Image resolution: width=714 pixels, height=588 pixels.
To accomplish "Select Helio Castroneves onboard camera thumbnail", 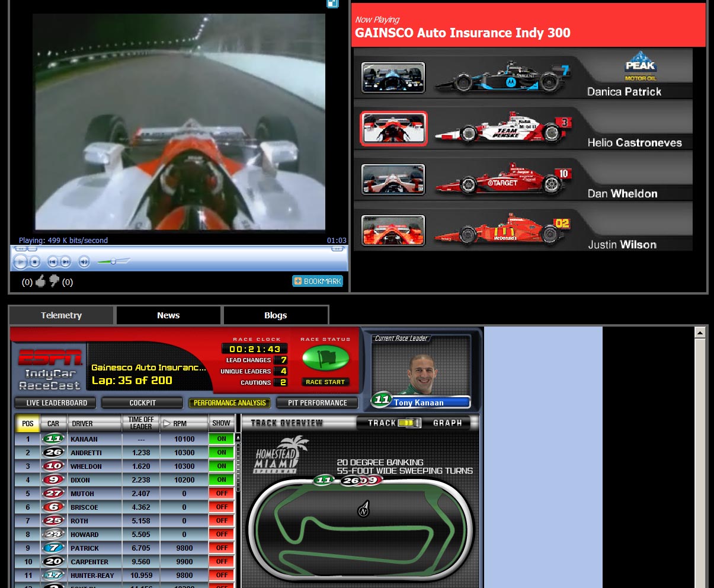I will pyautogui.click(x=393, y=128).
